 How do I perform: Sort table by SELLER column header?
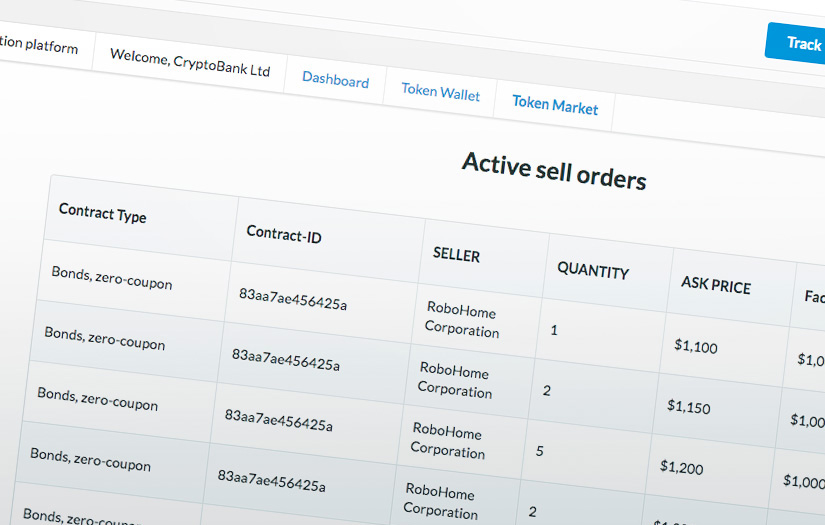pos(456,255)
